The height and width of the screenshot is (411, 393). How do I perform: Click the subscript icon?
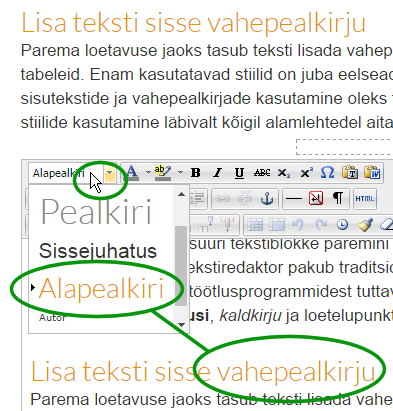(284, 173)
